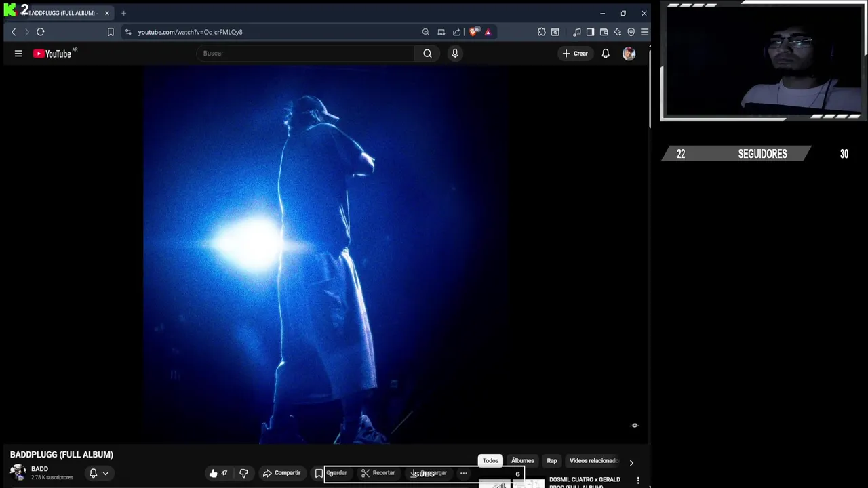
Task: Focus the Buscar search field
Action: pos(305,54)
